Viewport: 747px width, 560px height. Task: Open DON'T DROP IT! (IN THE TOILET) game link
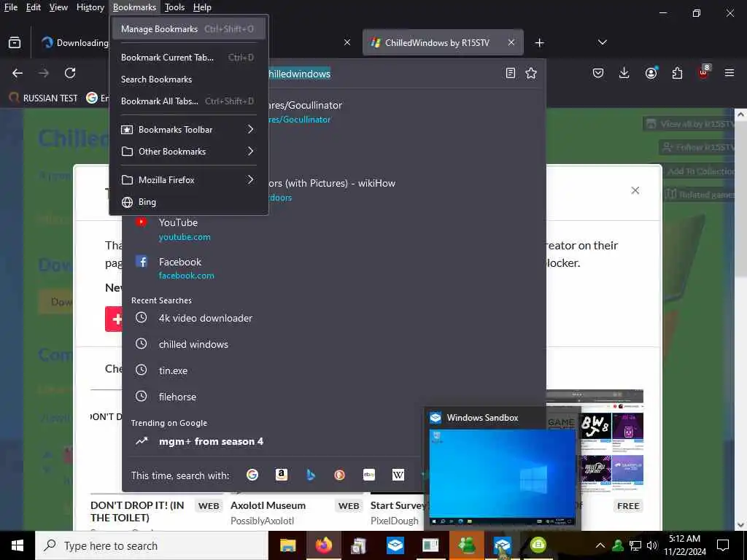[137, 512]
